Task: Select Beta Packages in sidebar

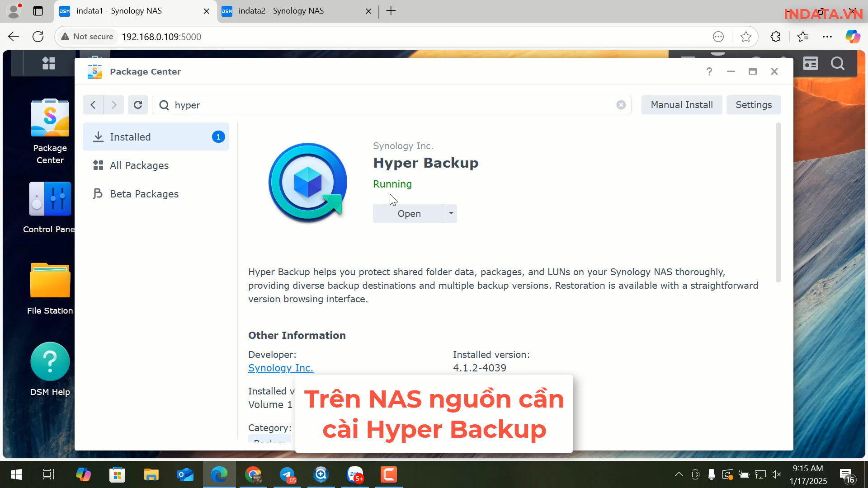Action: click(156, 194)
